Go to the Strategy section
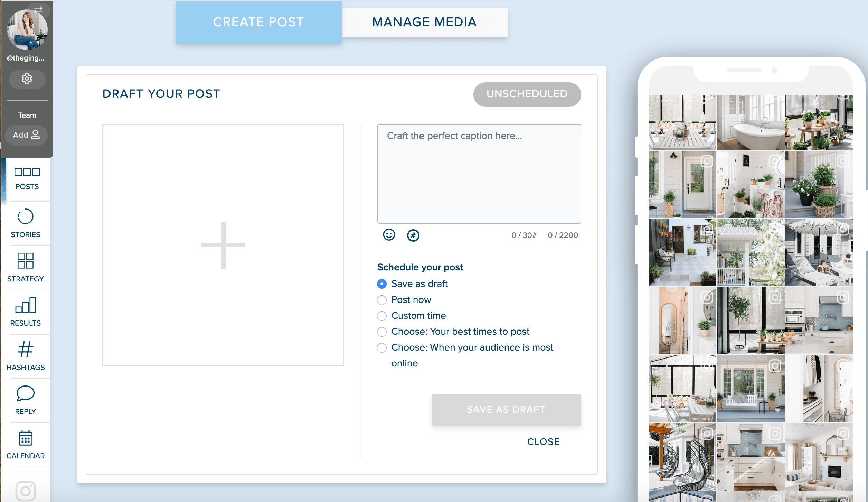868x502 pixels. click(x=26, y=267)
